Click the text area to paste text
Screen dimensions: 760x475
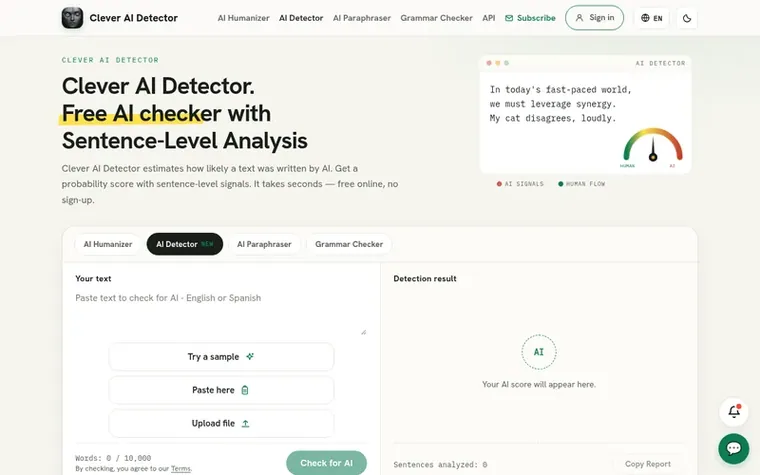(221, 313)
